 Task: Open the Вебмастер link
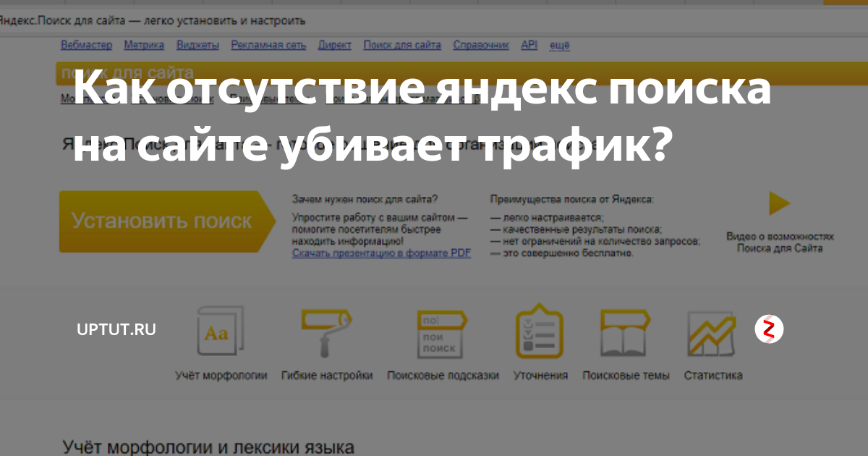pyautogui.click(x=87, y=45)
